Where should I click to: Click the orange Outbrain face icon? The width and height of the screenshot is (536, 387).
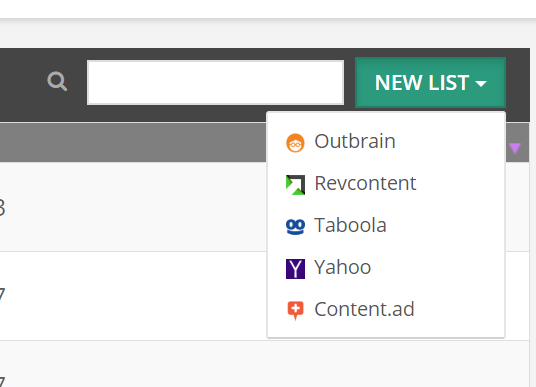tap(295, 143)
